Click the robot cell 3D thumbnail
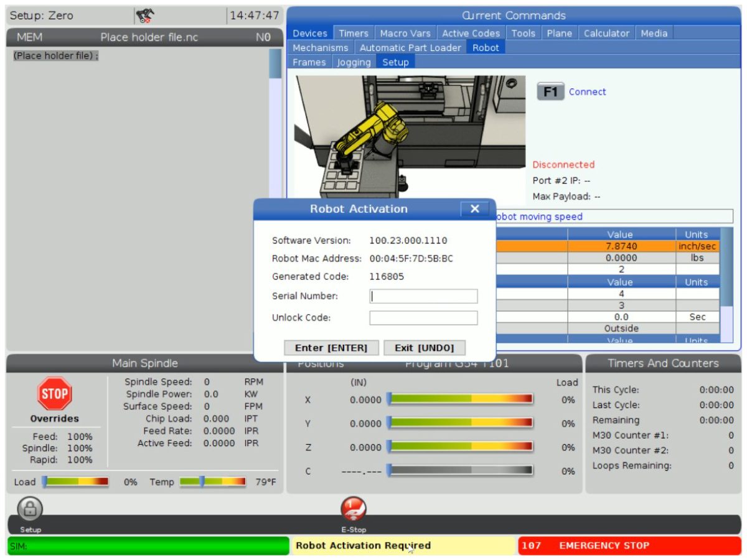 410,134
